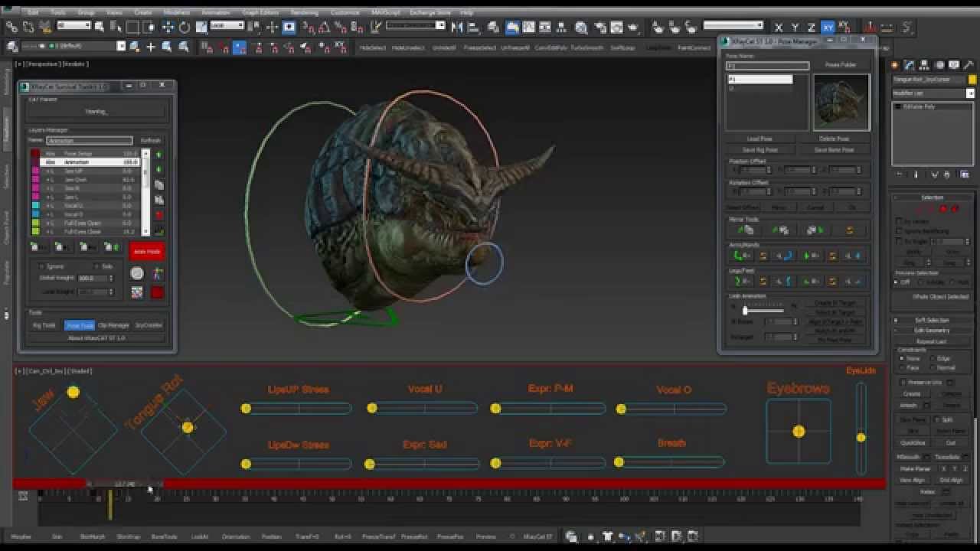
Task: Select the Off radio in Preview Selection
Action: (x=897, y=282)
